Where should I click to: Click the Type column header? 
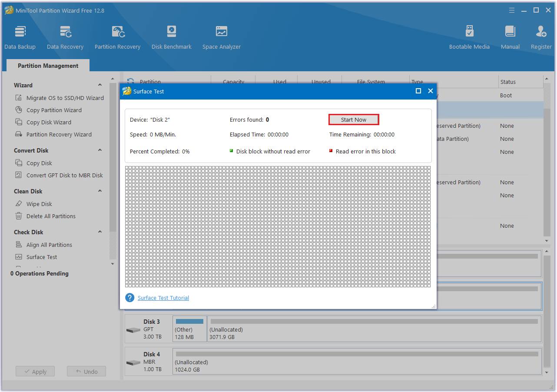pos(454,82)
